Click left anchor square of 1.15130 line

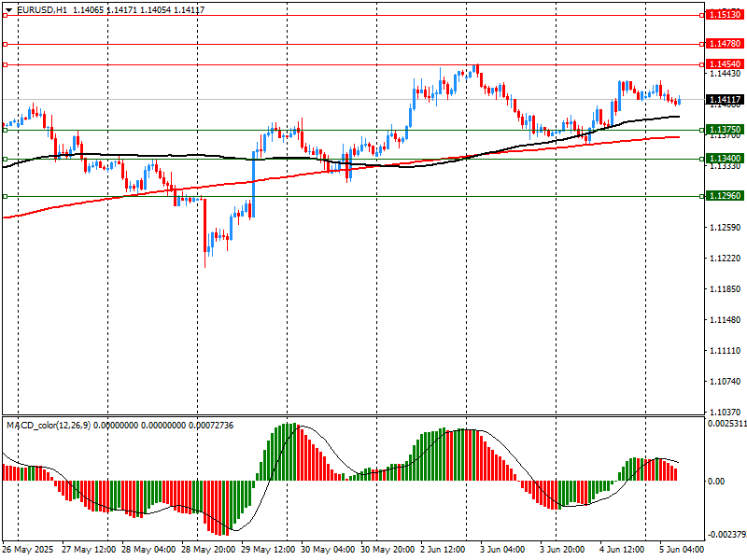(x=5, y=15)
